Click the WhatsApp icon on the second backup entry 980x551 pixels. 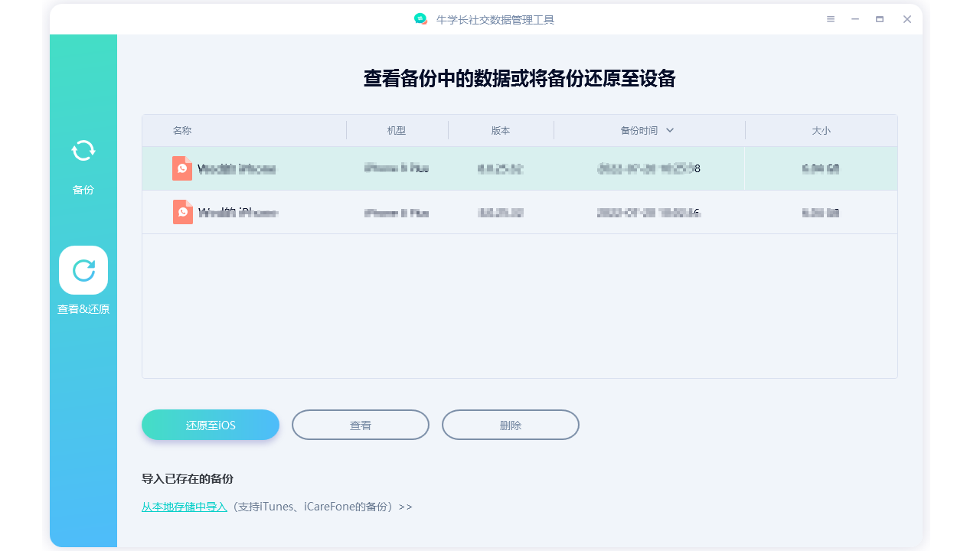(x=182, y=212)
